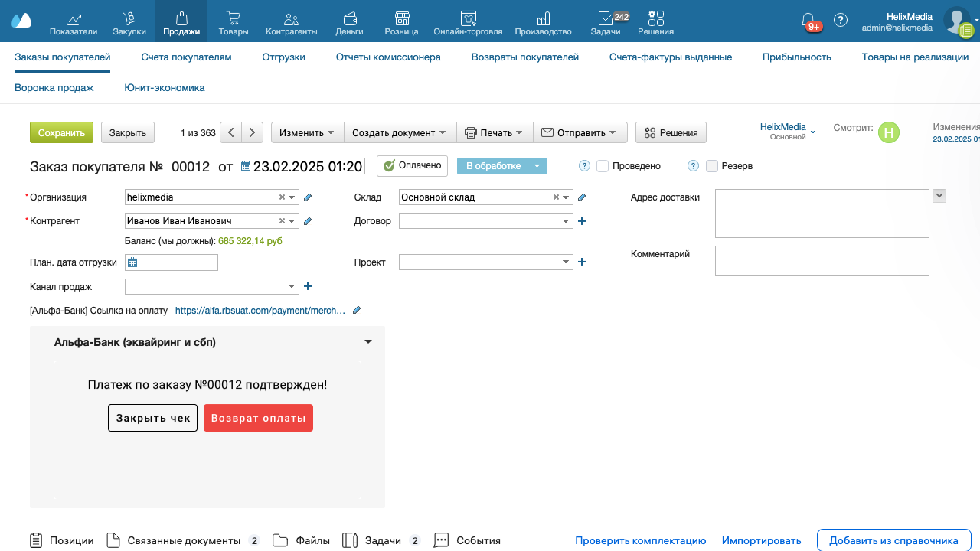Click plus icon next to Договор field
Screen dimensions: 980x551
pyautogui.click(x=581, y=221)
